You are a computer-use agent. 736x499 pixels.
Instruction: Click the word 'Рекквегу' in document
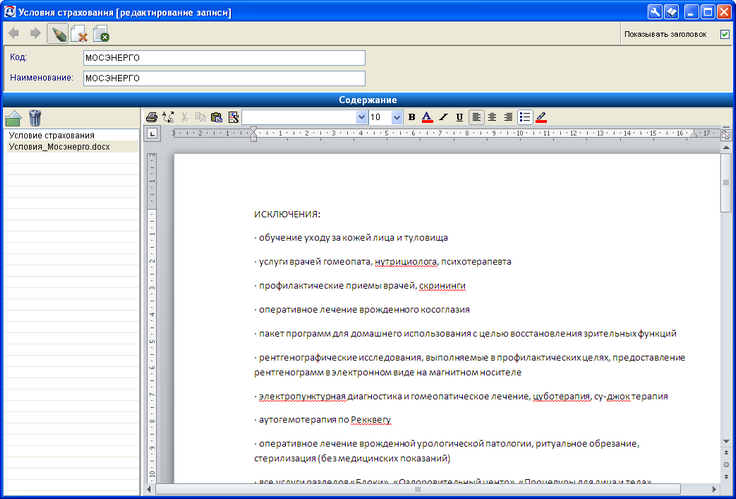(x=371, y=420)
